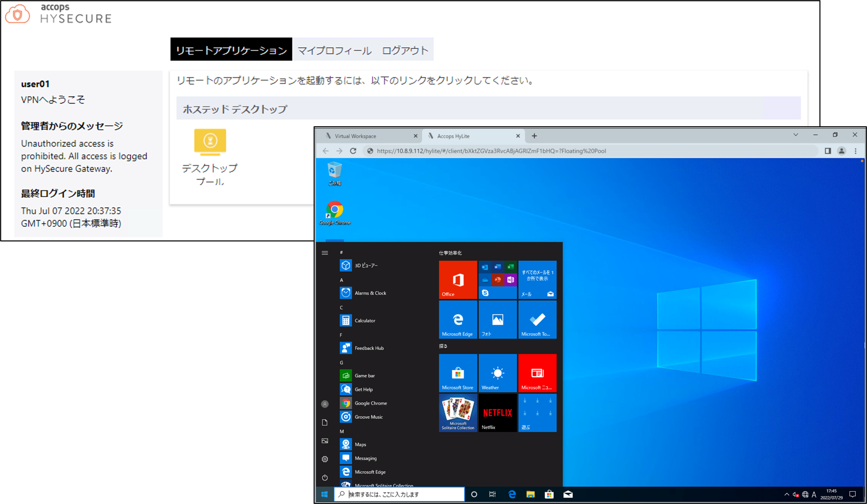Switch to リモートアプリケーション tab

click(231, 50)
